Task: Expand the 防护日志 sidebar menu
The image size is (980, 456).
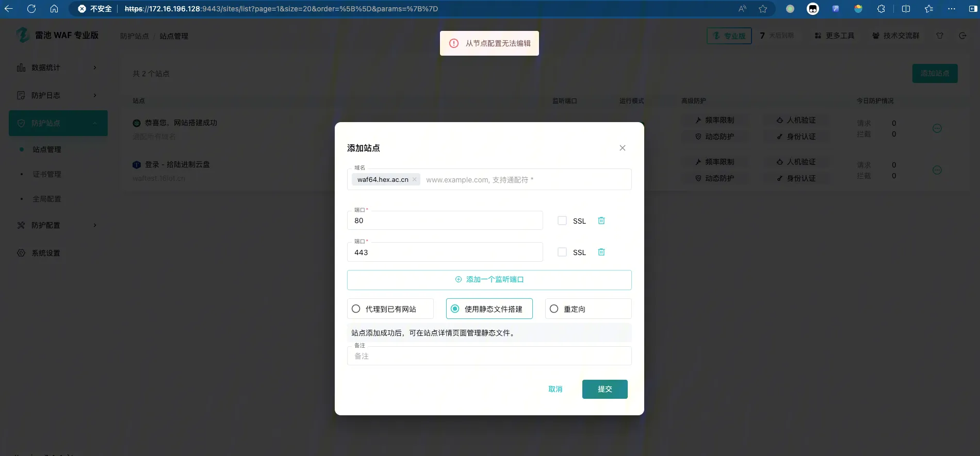Action: tap(57, 95)
